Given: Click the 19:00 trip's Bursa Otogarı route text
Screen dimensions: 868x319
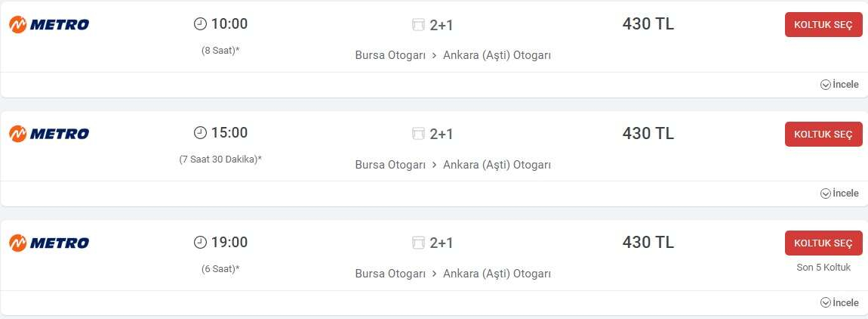Looking at the screenshot, I should (x=390, y=273).
